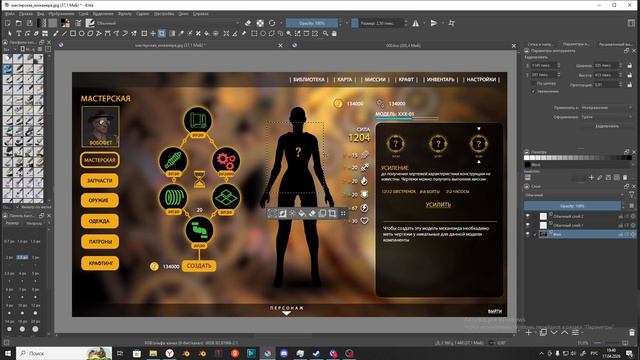The height and width of the screenshot is (360, 640).
Task: Open the Фильтр menu
Action: click(124, 14)
